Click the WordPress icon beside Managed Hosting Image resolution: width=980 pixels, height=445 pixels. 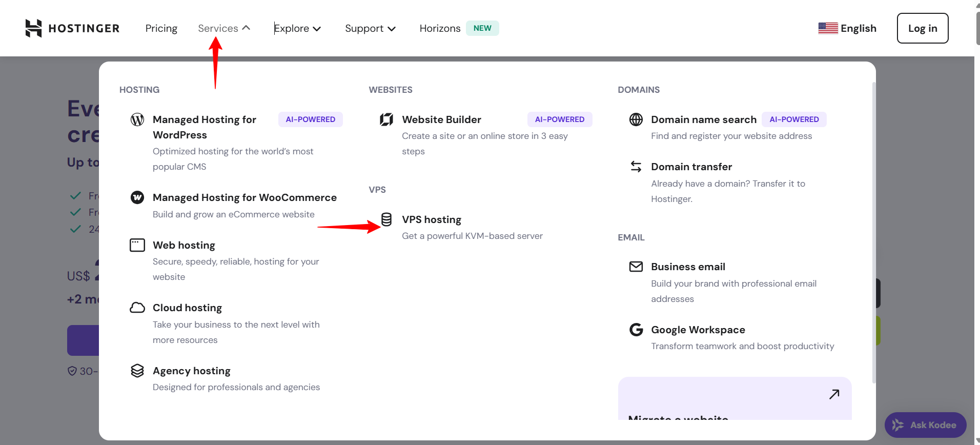pyautogui.click(x=137, y=119)
